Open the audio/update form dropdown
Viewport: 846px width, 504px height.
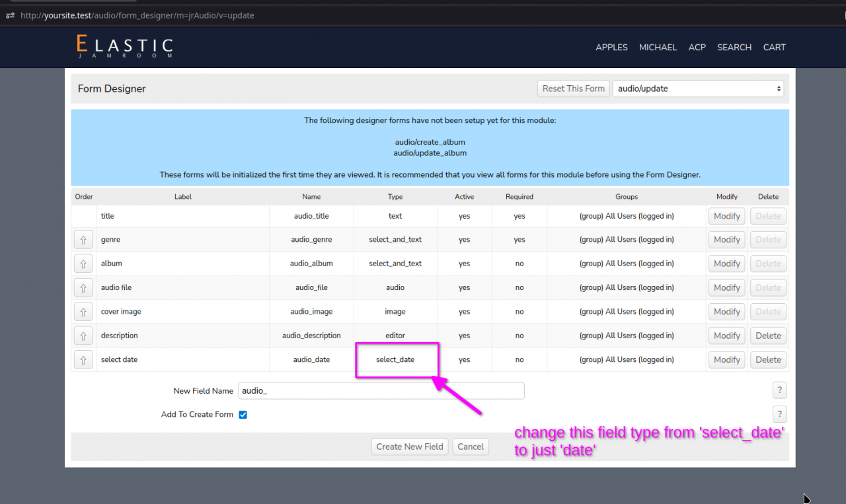click(698, 89)
